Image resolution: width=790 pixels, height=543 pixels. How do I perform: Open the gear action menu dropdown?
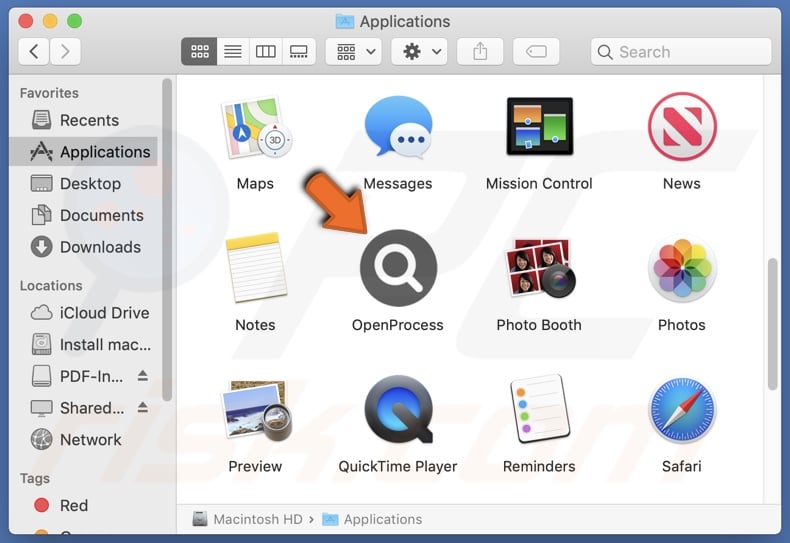pyautogui.click(x=420, y=51)
